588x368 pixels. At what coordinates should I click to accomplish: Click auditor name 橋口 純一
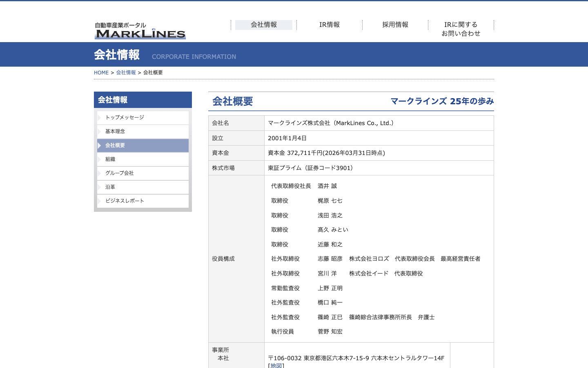pyautogui.click(x=330, y=303)
